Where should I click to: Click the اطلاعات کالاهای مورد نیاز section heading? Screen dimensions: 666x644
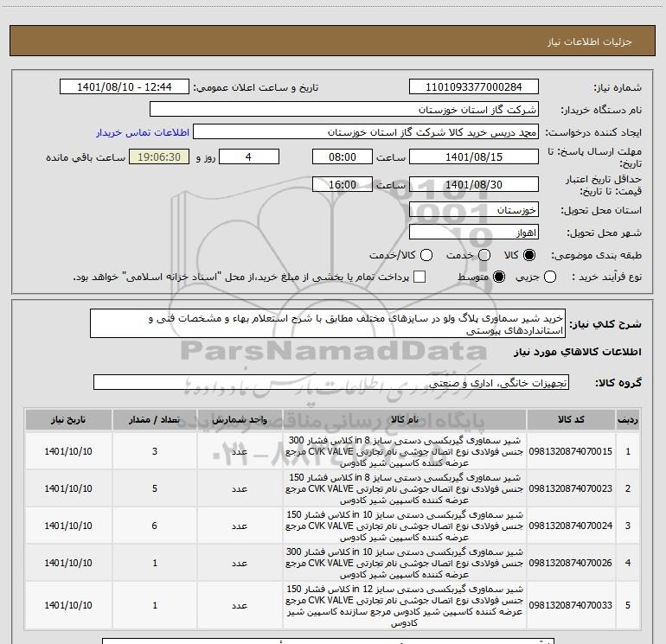(578, 352)
